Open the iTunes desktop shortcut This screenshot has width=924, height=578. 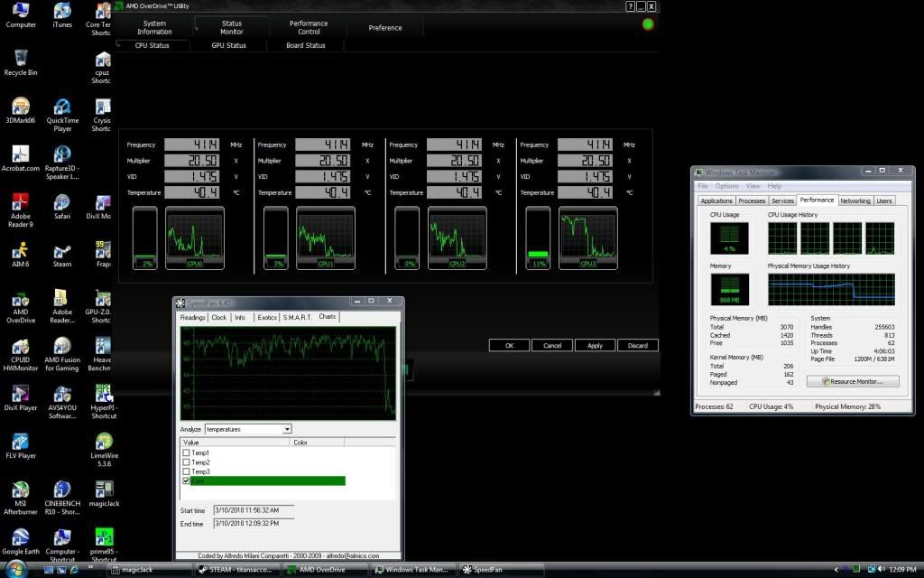pyautogui.click(x=62, y=12)
